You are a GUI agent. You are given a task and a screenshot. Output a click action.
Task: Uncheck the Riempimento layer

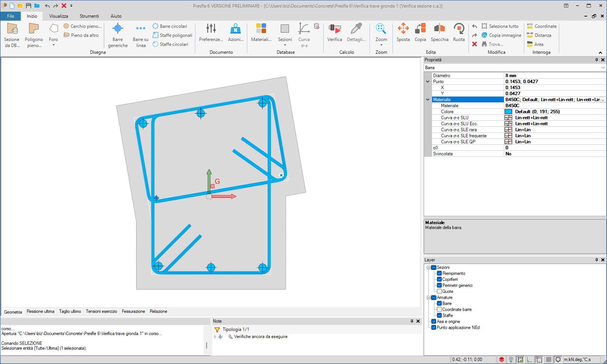[x=439, y=273]
